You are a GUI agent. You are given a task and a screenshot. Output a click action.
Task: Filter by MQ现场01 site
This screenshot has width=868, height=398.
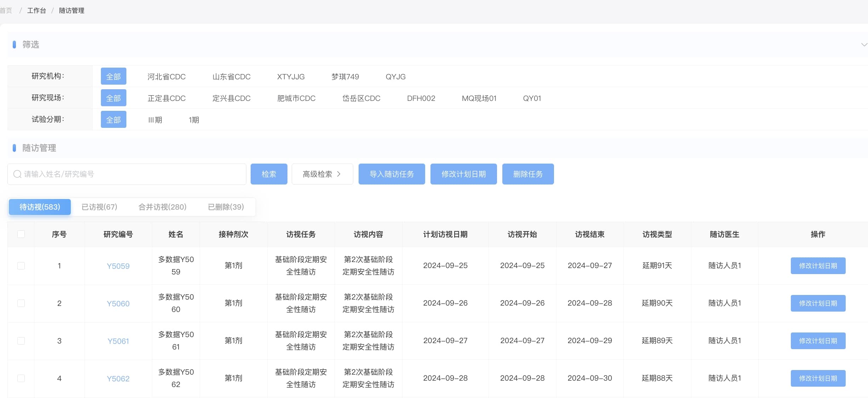(479, 98)
